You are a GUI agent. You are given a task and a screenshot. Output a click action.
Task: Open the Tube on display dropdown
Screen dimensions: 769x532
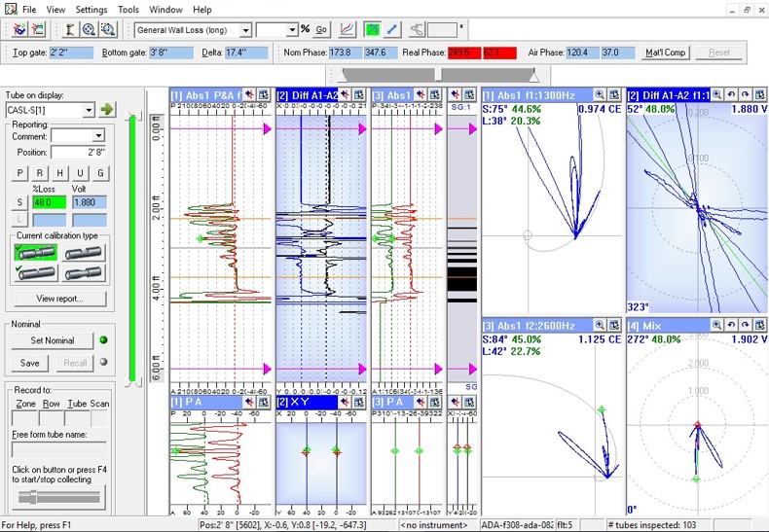[x=88, y=110]
